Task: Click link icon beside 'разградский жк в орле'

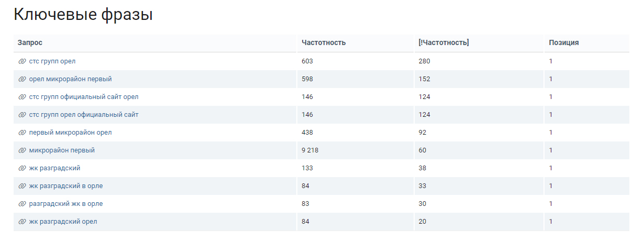Action: click(x=22, y=204)
